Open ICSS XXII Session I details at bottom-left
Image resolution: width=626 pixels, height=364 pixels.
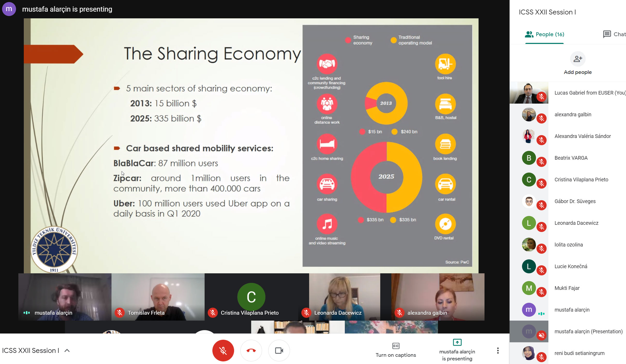pyautogui.click(x=31, y=351)
